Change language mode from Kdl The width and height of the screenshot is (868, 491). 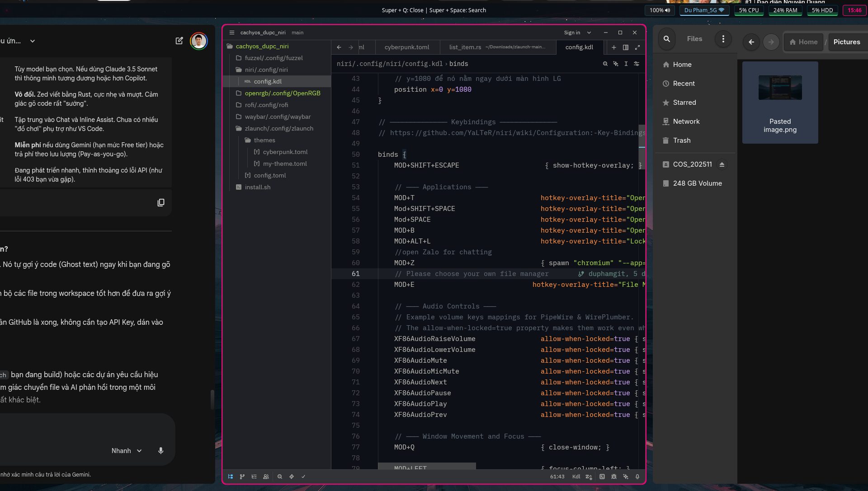[x=576, y=477]
